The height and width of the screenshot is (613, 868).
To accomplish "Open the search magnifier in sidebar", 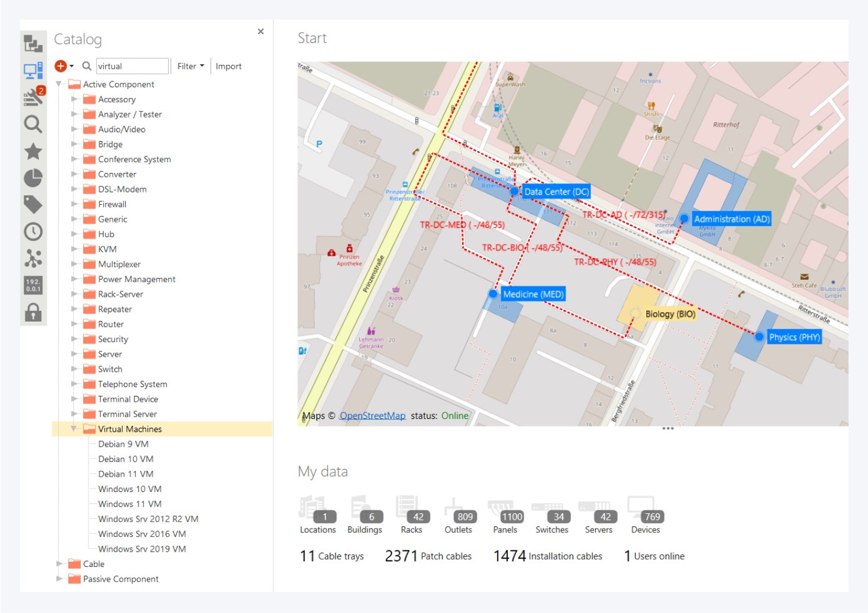I will click(x=33, y=124).
